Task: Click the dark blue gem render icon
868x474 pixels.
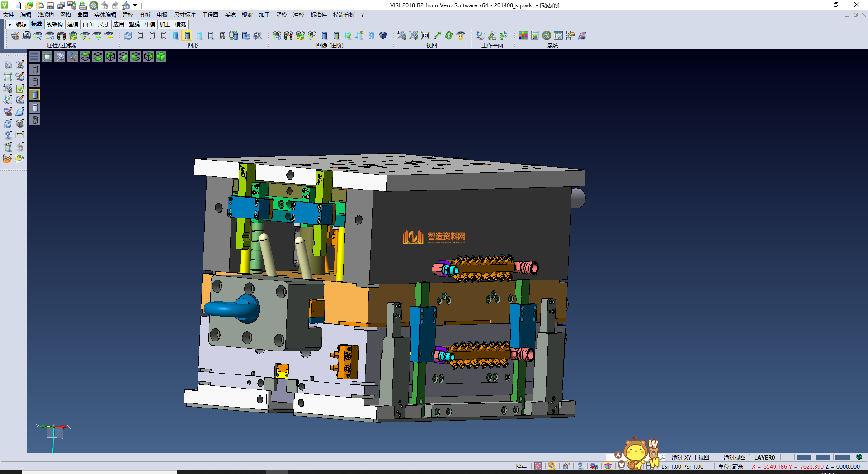Action: click(383, 35)
